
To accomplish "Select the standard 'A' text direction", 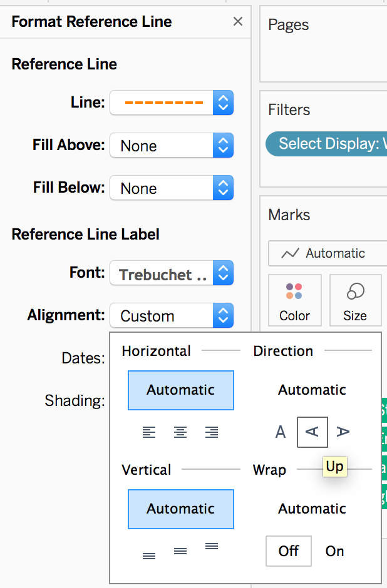I will coord(280,432).
